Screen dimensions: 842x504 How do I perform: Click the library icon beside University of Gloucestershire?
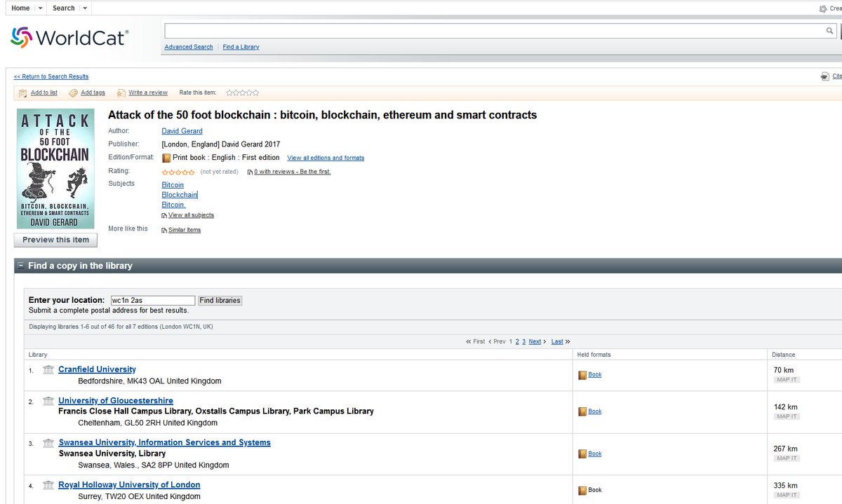click(x=48, y=401)
